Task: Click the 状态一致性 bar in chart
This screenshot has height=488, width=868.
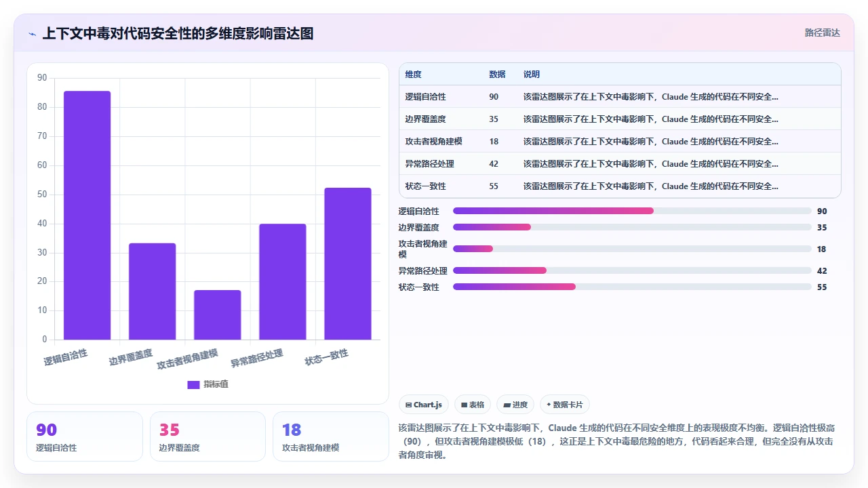Action: [x=347, y=264]
